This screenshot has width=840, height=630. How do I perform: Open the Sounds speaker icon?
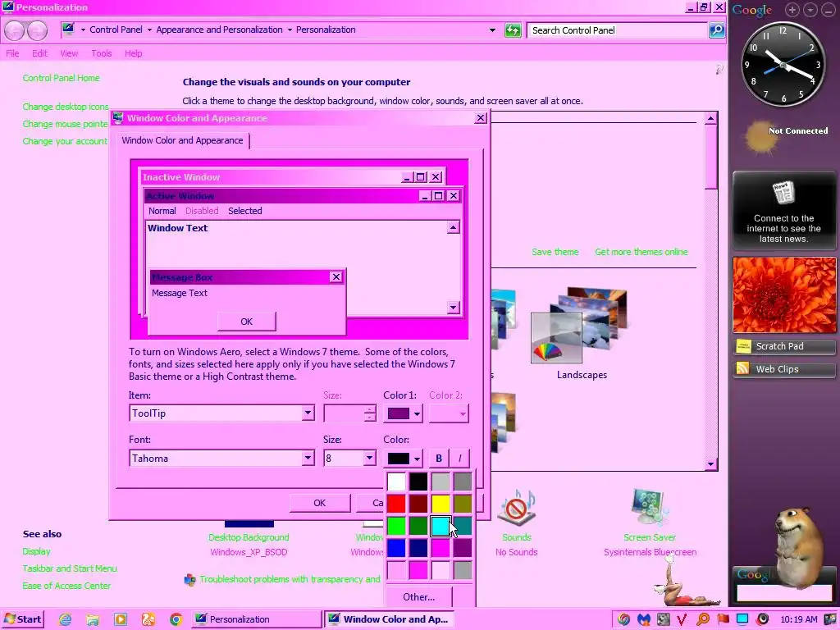(517, 507)
